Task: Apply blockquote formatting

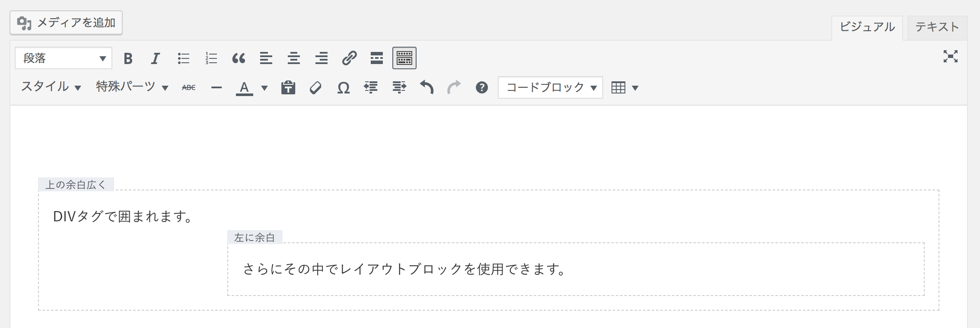Action: click(239, 58)
